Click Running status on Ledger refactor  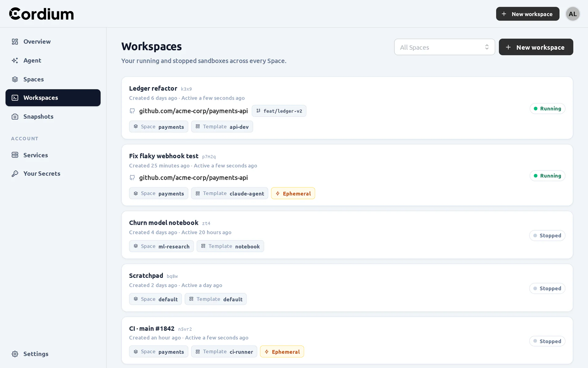tap(547, 109)
